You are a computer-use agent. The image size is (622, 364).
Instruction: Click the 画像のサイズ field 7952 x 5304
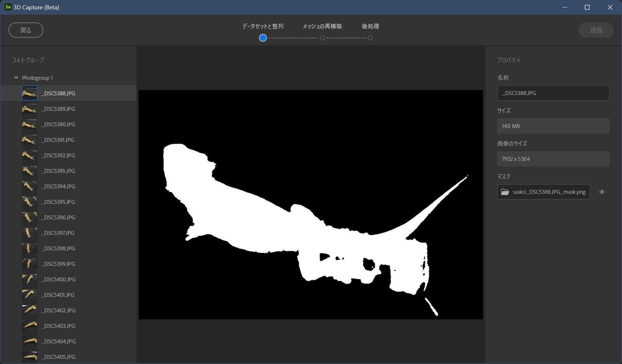point(553,159)
